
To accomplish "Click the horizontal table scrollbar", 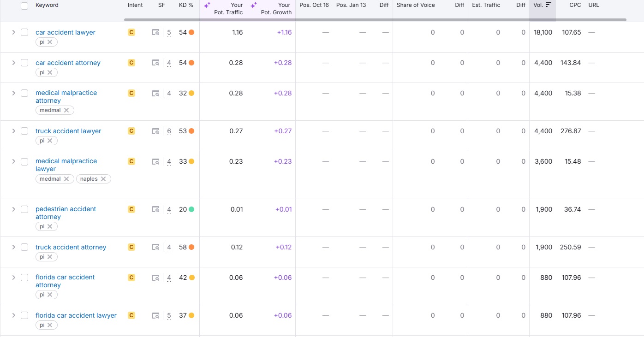I will [375, 20].
